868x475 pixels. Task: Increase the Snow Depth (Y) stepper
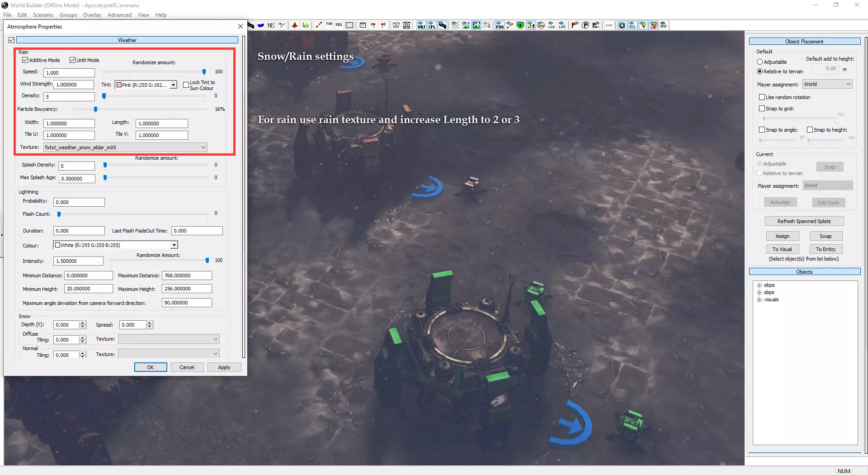tap(83, 323)
